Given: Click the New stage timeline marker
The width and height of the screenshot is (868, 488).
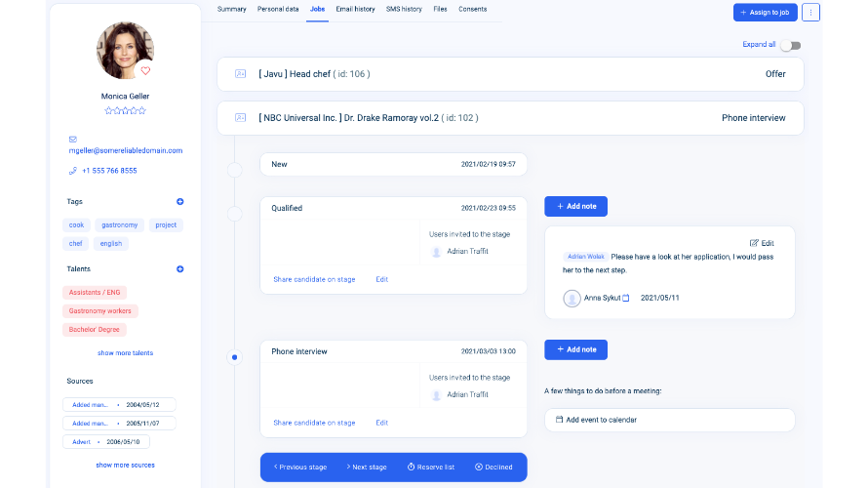Looking at the screenshot, I should 235,170.
